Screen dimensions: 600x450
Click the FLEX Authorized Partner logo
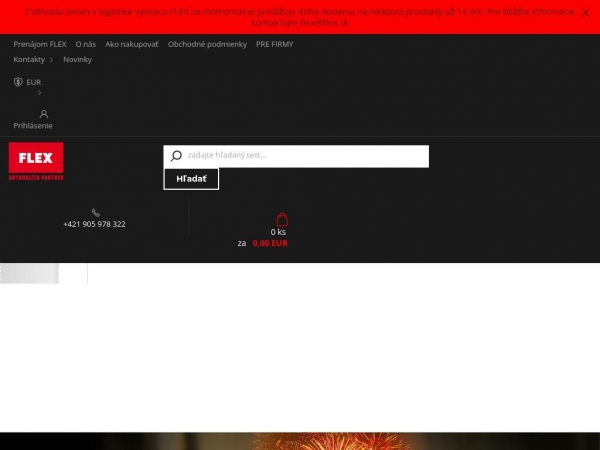point(36,161)
